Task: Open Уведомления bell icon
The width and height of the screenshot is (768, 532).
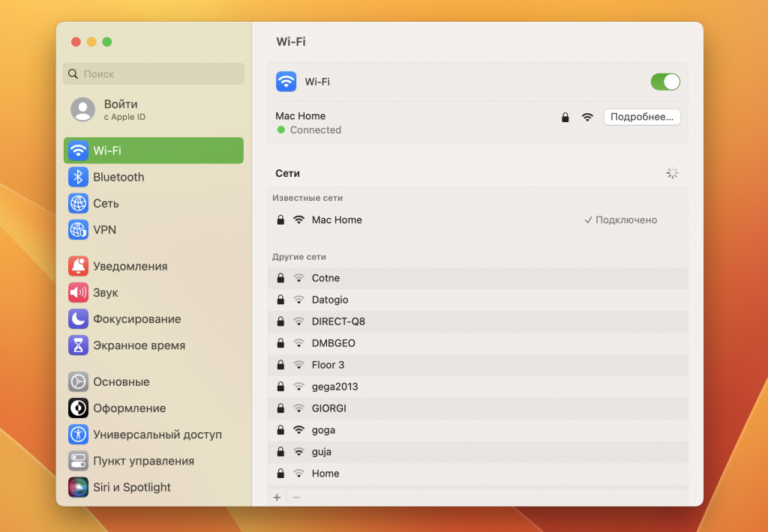Action: click(78, 266)
